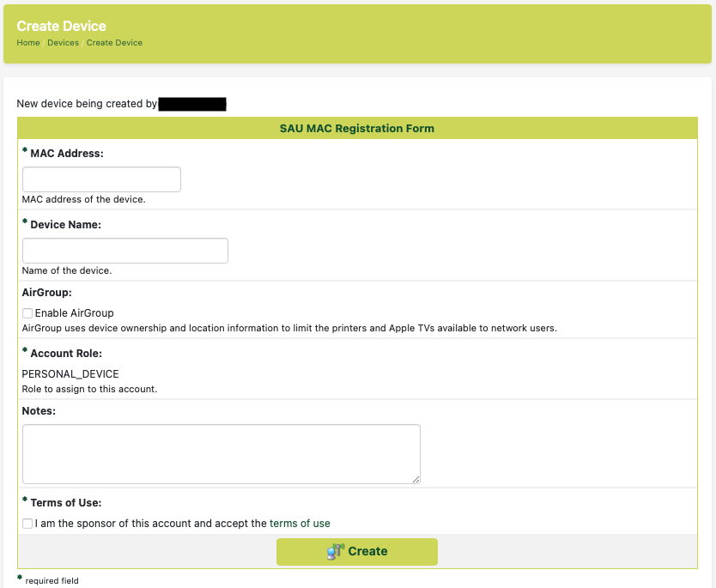Open the Devices breadcrumb link
716x588 pixels.
(63, 43)
